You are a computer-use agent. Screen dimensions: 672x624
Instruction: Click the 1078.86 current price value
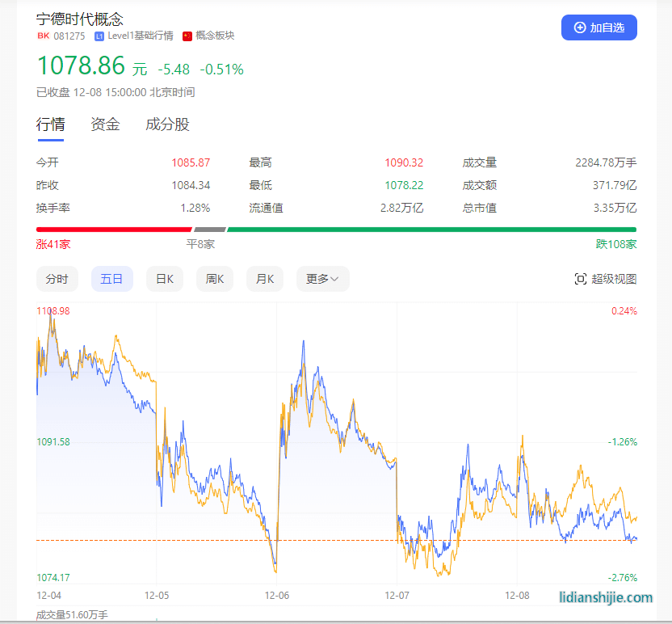point(81,65)
